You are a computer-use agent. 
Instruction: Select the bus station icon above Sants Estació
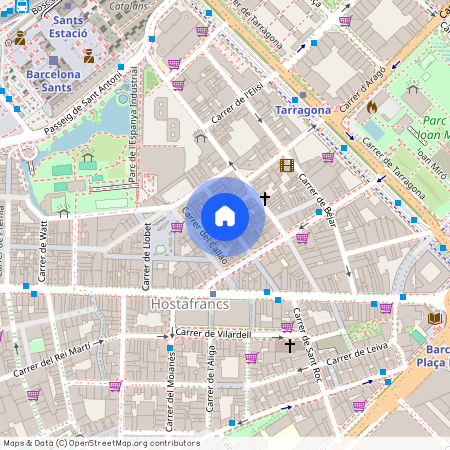[22, 6]
